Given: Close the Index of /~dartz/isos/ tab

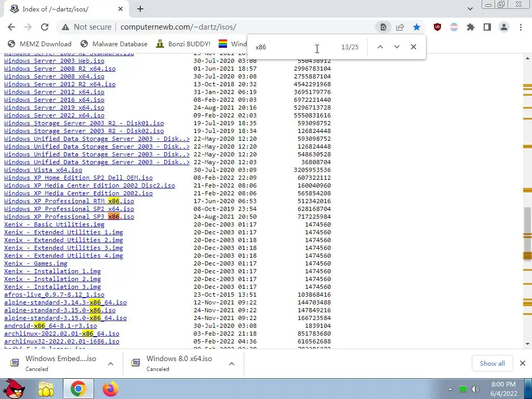Looking at the screenshot, I should (121, 9).
